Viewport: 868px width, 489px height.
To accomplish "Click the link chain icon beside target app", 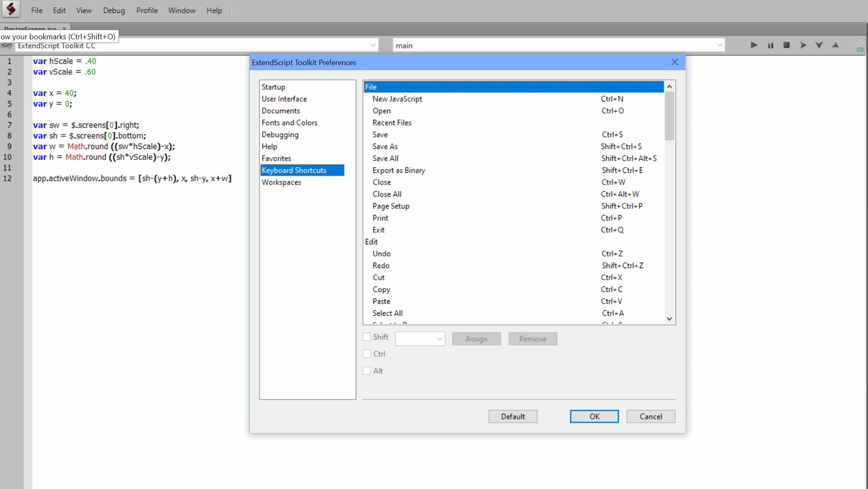I will (6, 46).
